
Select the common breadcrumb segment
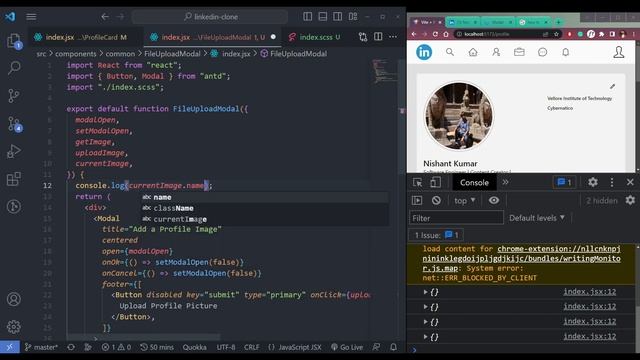120,53
